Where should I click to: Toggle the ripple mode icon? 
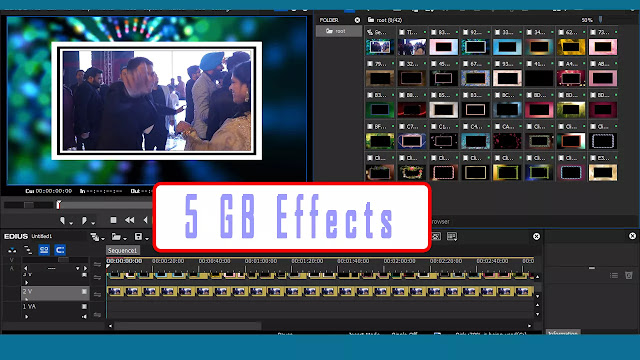[28, 250]
